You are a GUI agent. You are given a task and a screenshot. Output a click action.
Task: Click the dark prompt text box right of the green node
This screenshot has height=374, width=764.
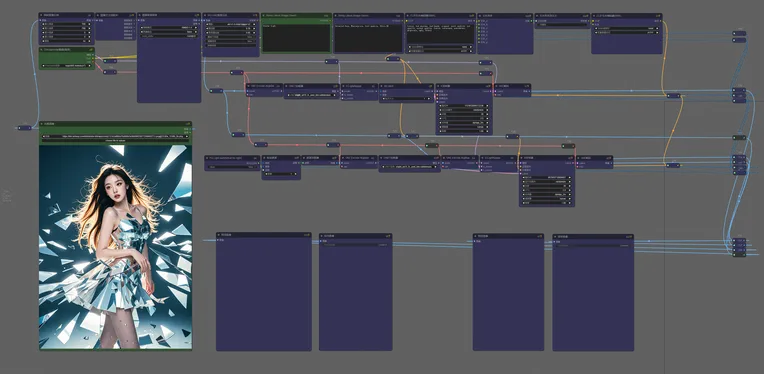368,37
